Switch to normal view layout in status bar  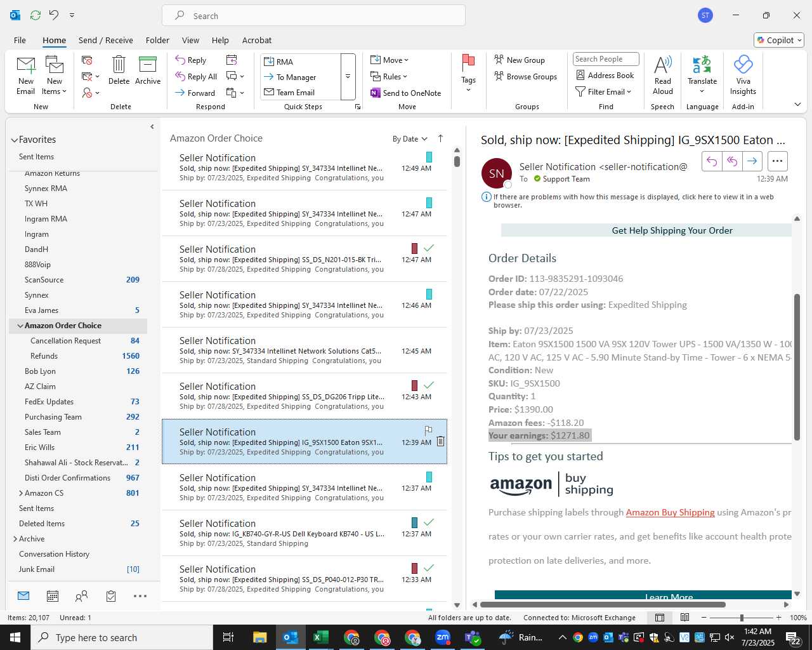click(660, 618)
